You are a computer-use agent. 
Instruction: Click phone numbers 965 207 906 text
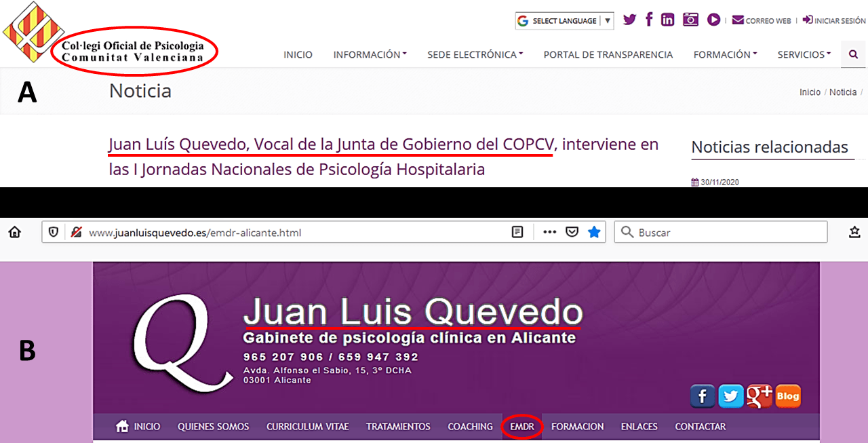tap(330, 357)
